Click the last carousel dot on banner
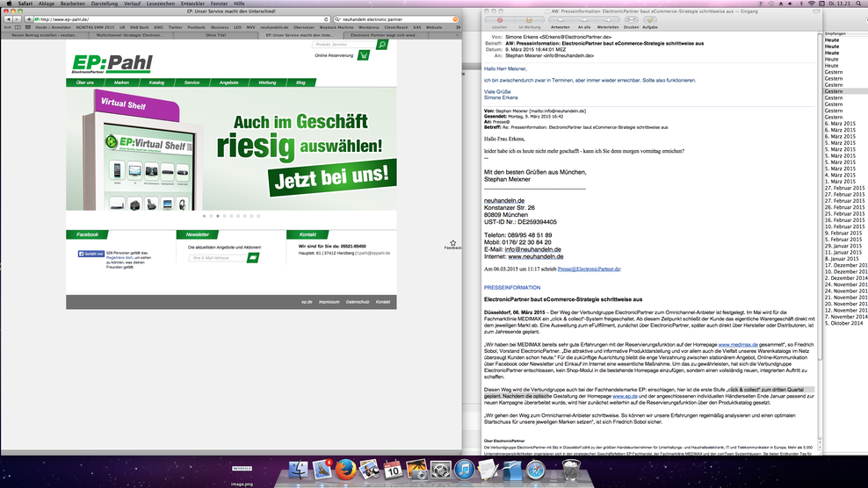This screenshot has height=488, width=868. [258, 216]
